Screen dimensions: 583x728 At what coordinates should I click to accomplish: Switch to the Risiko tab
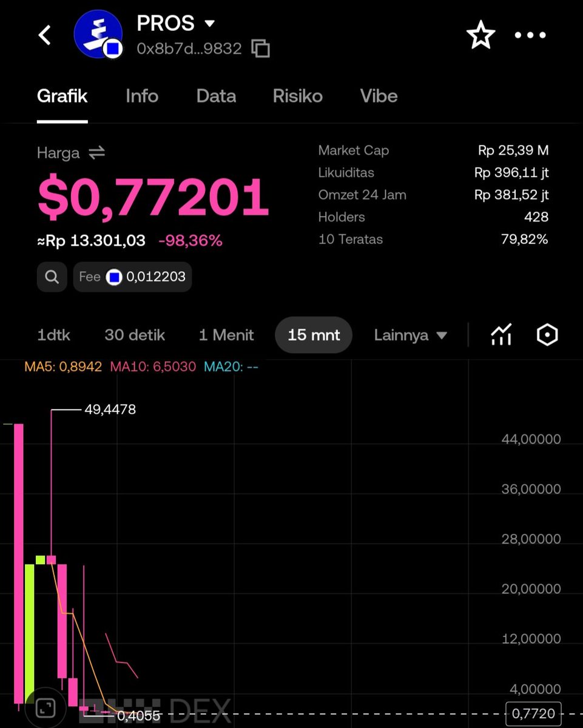(x=298, y=96)
